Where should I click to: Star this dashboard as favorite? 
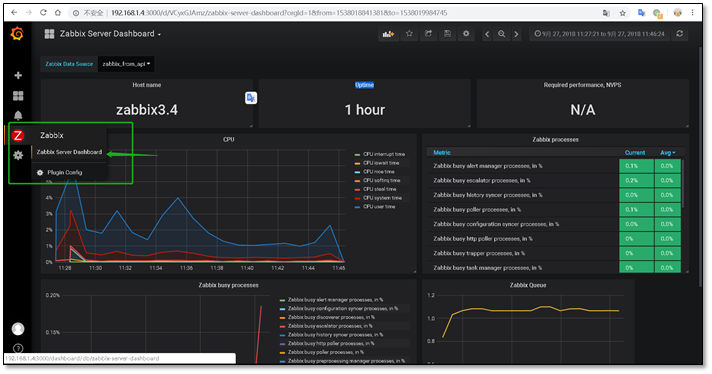[409, 34]
